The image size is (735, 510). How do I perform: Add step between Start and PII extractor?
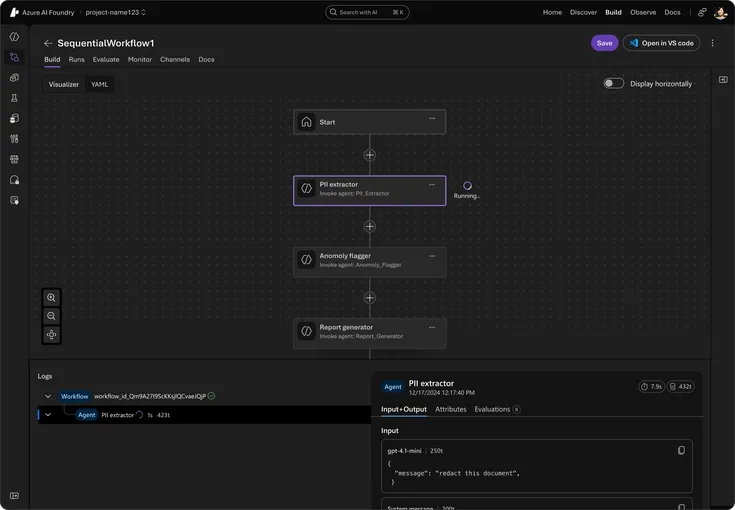369,155
